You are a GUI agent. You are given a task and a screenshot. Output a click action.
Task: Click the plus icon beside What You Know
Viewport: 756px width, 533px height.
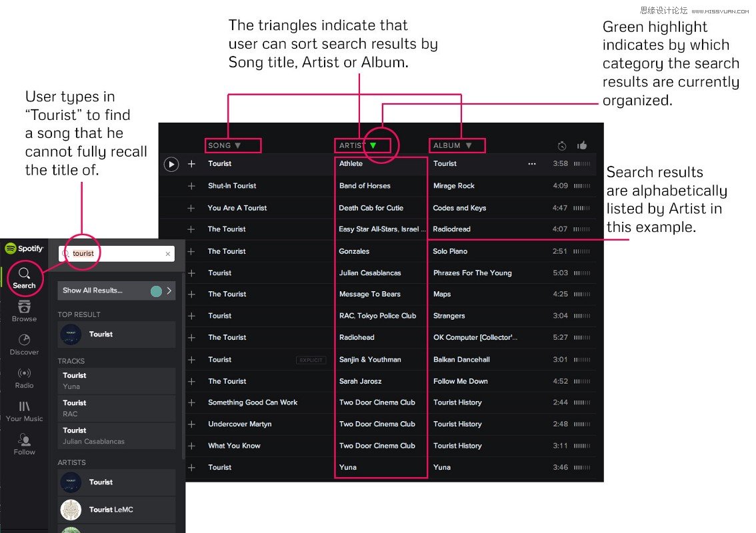(x=191, y=446)
